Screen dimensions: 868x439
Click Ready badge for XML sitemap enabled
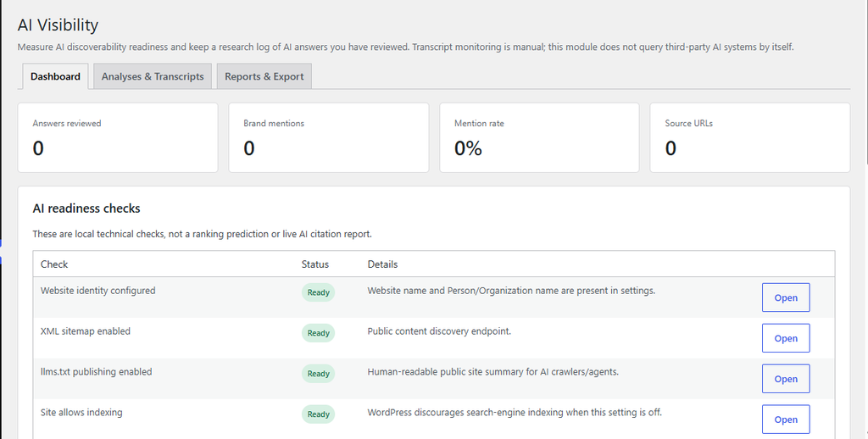[x=319, y=333]
